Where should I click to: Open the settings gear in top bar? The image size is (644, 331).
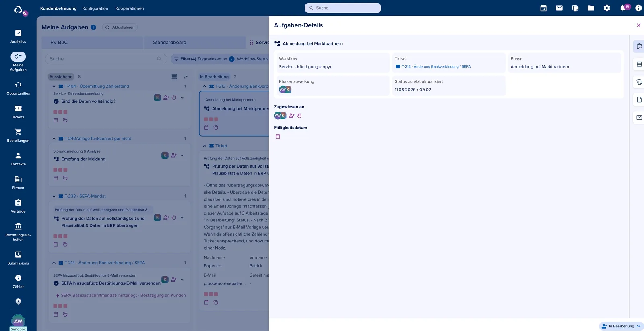point(607,8)
